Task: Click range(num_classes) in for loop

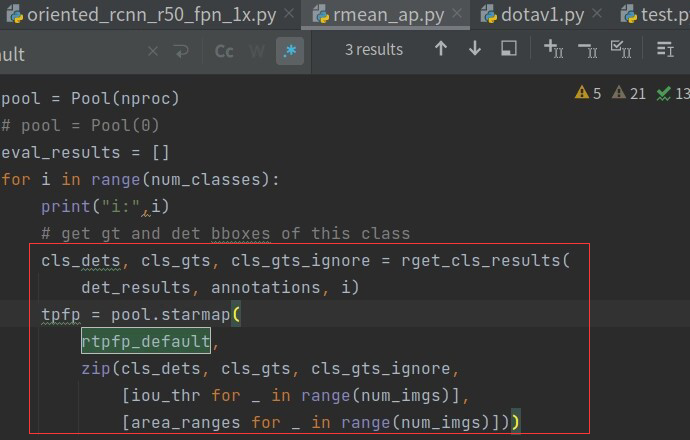Action: 180,180
